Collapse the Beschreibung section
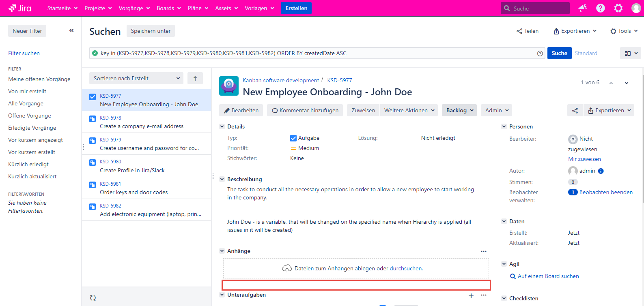This screenshot has height=306, width=644. click(222, 179)
